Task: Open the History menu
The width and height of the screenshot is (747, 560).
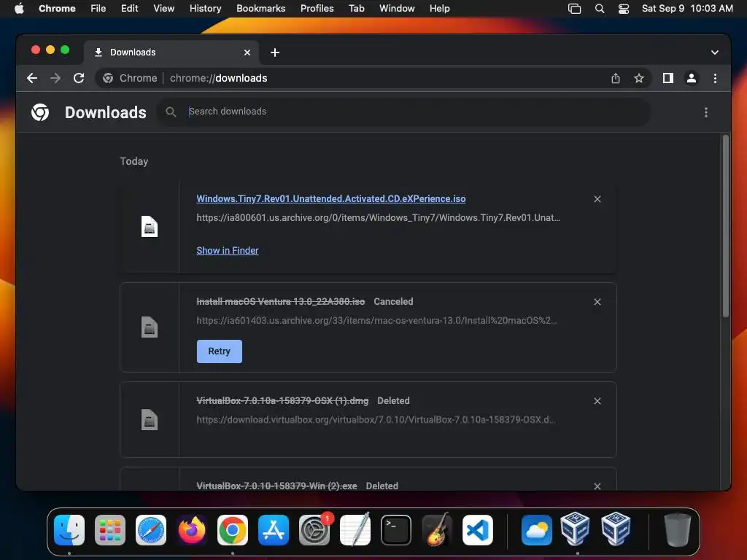Action: (205, 9)
